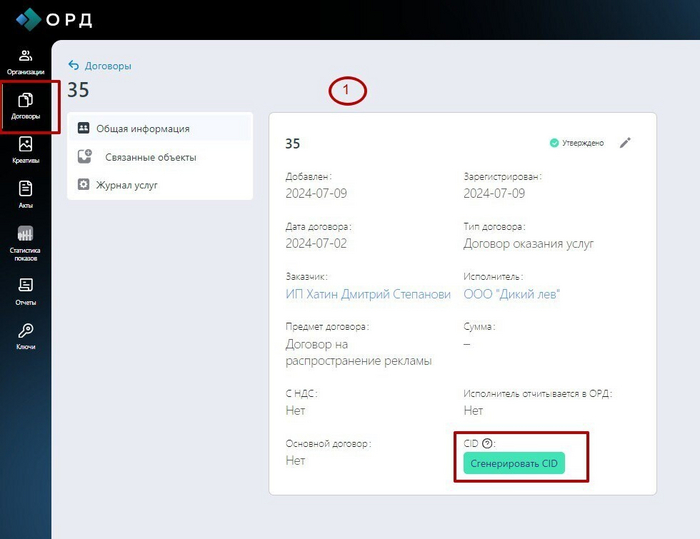This screenshot has height=539, width=700.
Task: Go back via the Договоры arrow icon
Action: (x=74, y=65)
